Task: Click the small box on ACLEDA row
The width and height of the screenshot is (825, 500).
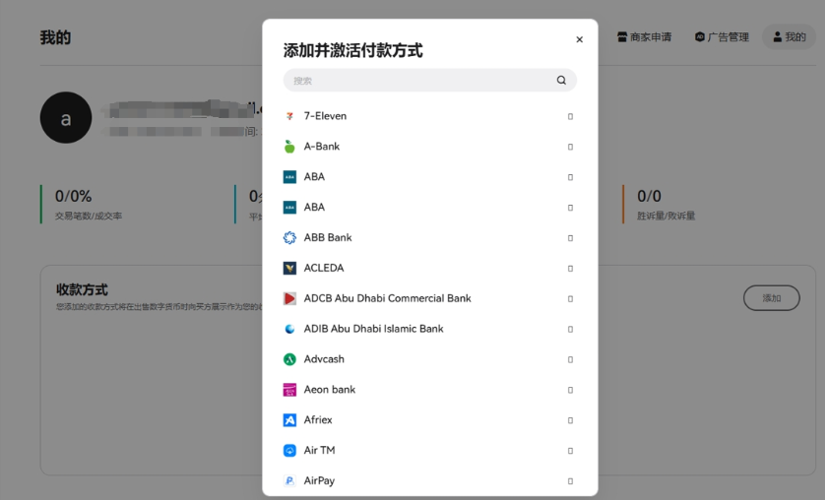Action: [570, 268]
